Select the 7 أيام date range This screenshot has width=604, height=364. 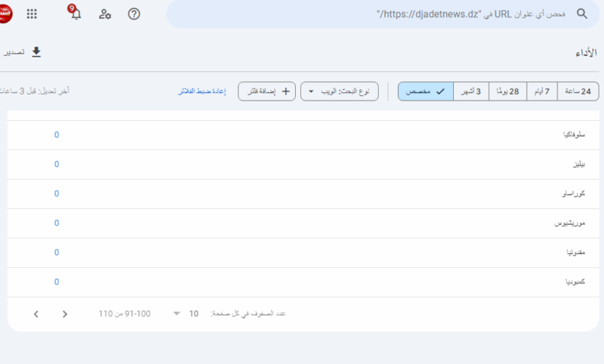pyautogui.click(x=541, y=91)
